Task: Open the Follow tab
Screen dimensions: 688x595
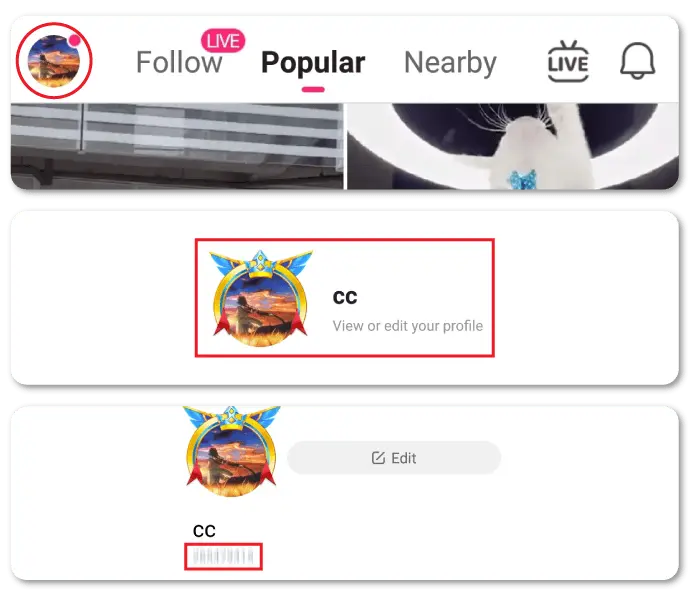Action: [179, 62]
